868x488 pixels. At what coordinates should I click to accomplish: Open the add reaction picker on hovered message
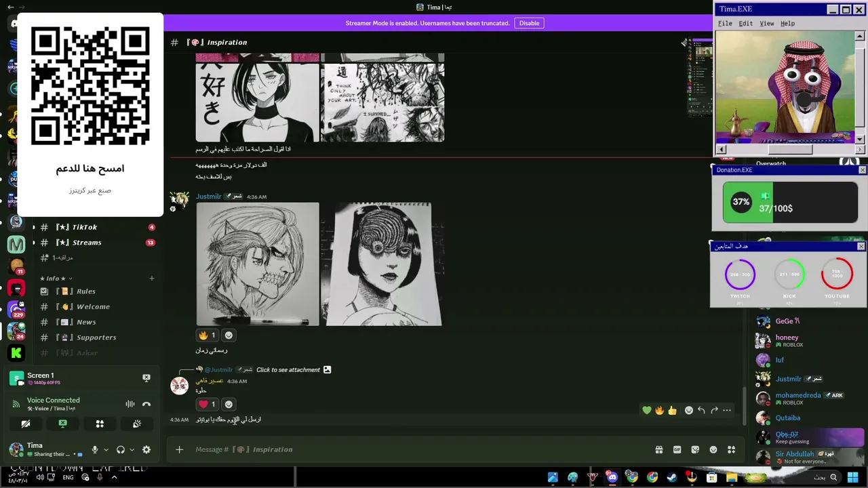[689, 410]
